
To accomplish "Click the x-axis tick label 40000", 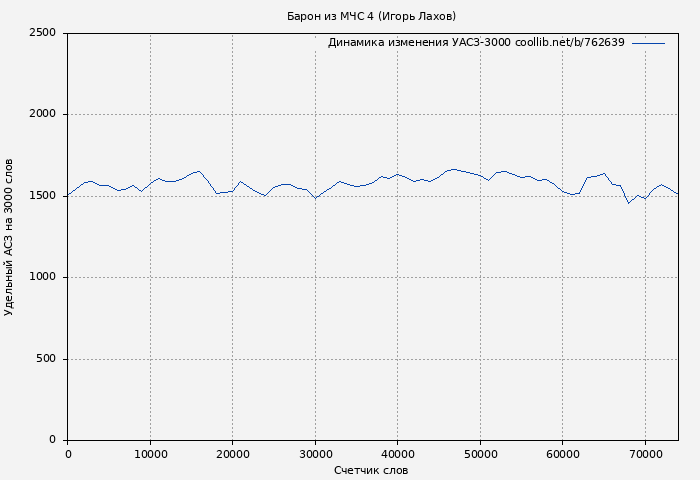I will click(398, 455).
